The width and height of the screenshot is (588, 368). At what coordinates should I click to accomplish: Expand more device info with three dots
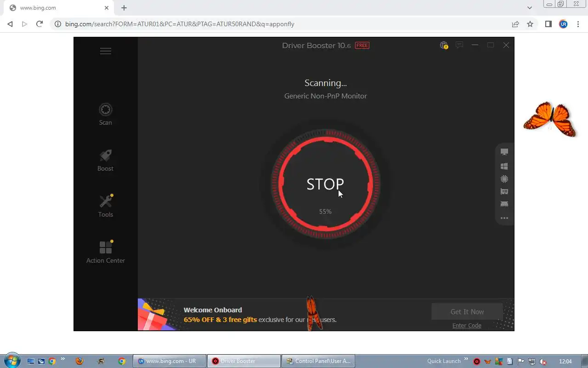[504, 218]
